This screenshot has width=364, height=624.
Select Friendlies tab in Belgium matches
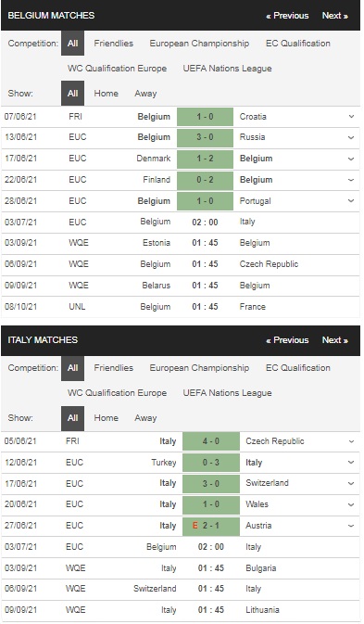point(114,43)
